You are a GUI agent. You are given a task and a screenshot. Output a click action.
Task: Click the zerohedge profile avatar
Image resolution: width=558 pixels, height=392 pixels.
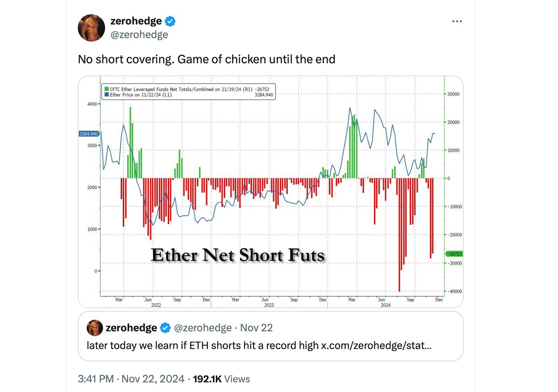point(91,27)
